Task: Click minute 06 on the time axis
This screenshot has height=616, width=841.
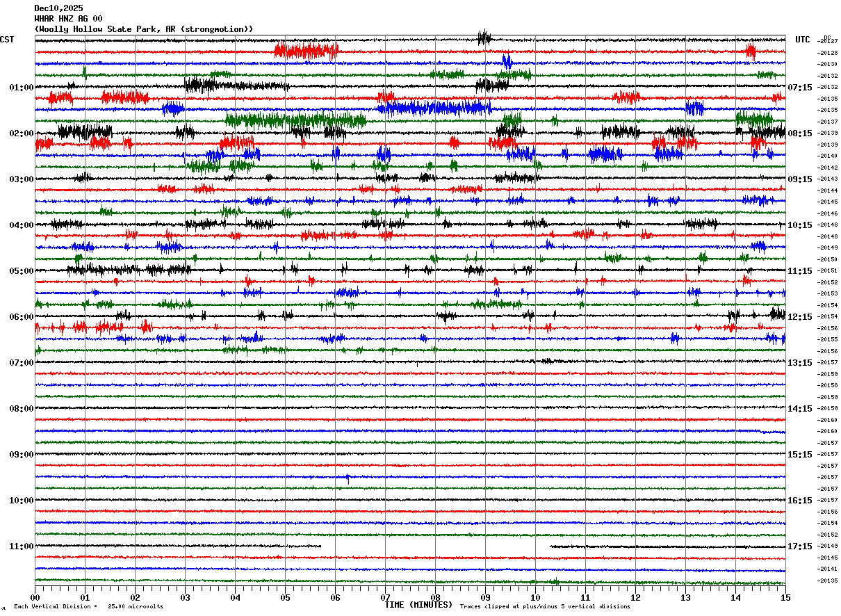Action: 335,597
